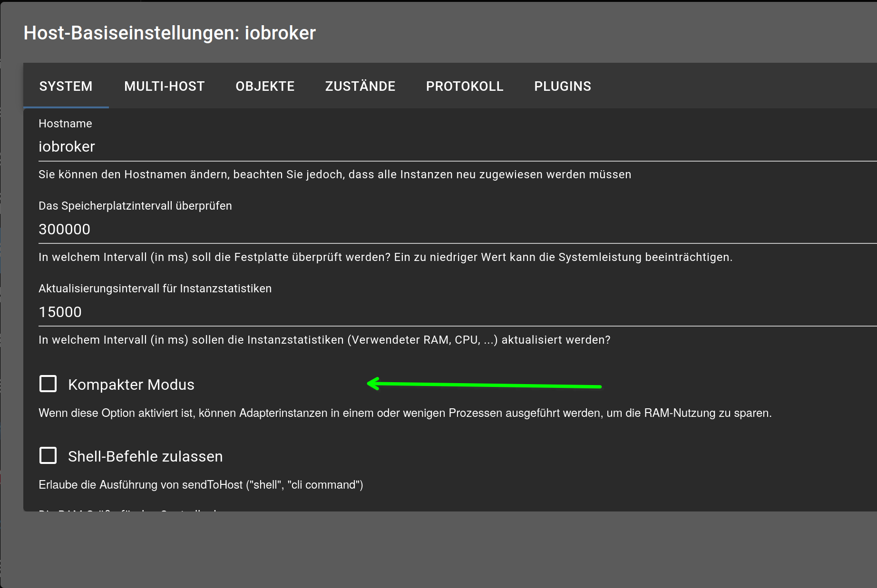
Task: Edit the Hostname field showing iobroker
Action: (x=458, y=146)
